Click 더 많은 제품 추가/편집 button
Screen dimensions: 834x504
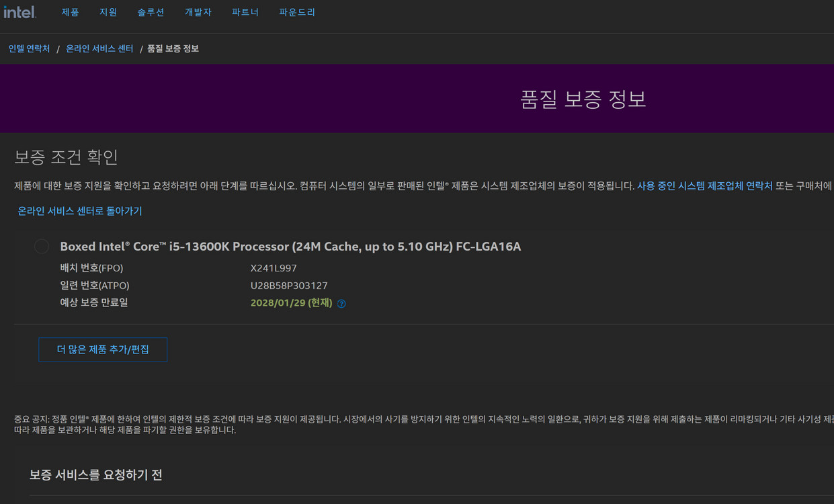pyautogui.click(x=103, y=349)
